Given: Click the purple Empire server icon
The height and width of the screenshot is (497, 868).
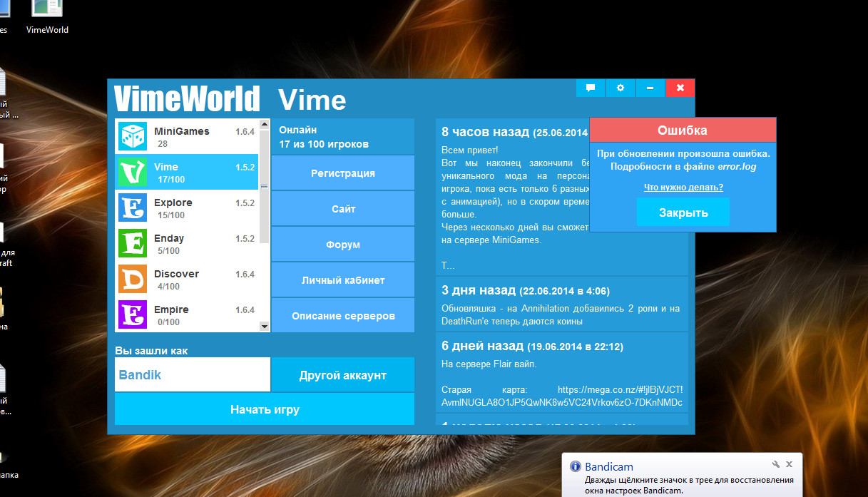Looking at the screenshot, I should tap(132, 314).
